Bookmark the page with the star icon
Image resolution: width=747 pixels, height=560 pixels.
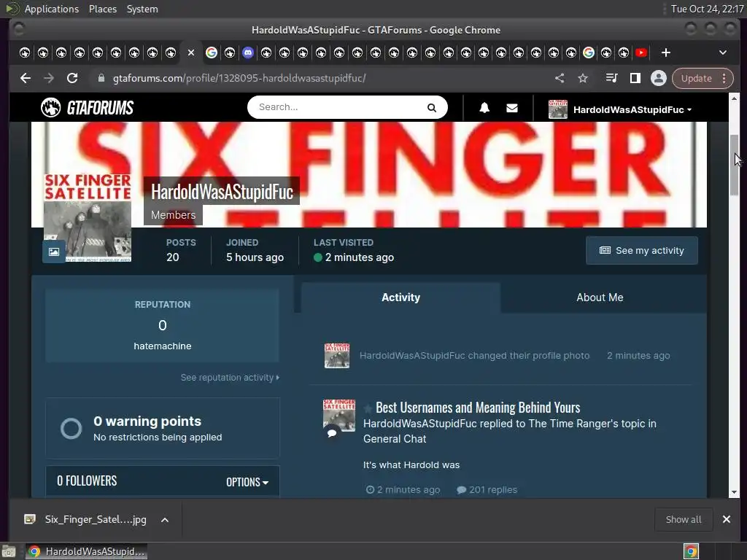(583, 78)
